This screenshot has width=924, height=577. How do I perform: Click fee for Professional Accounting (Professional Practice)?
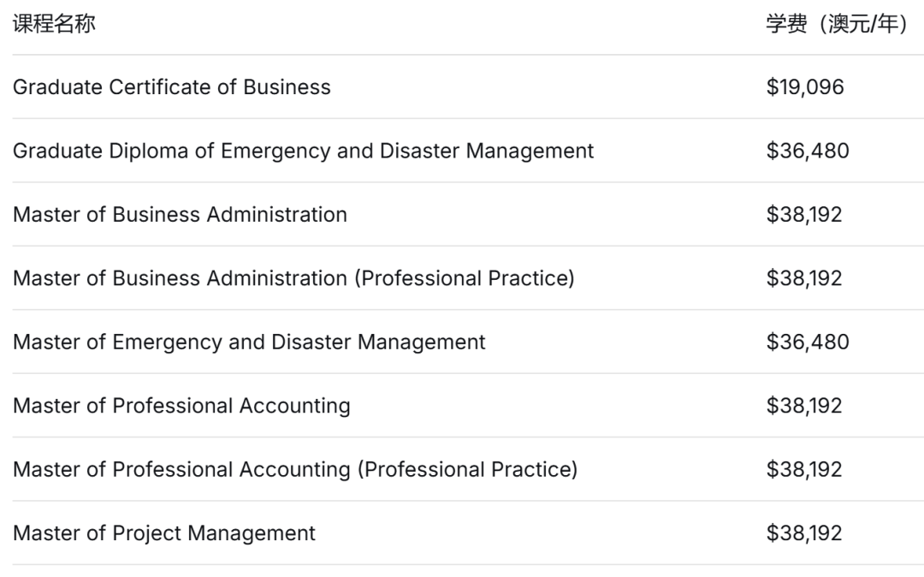804,469
